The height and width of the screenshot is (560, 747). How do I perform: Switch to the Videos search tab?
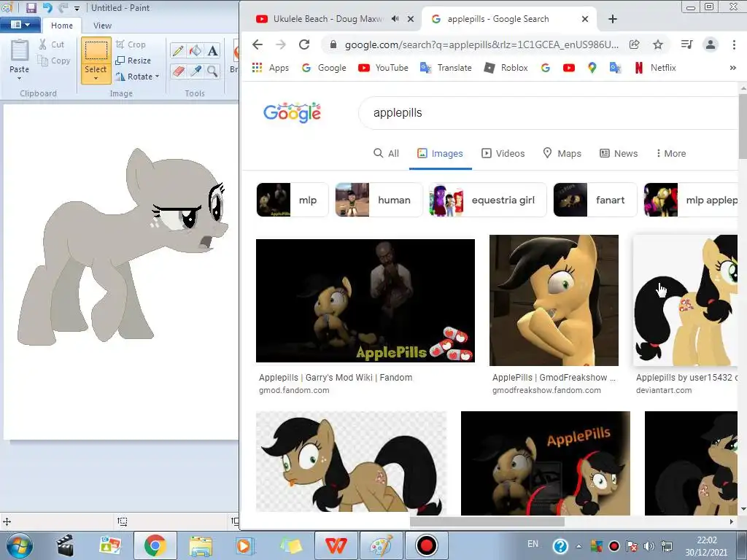(503, 153)
